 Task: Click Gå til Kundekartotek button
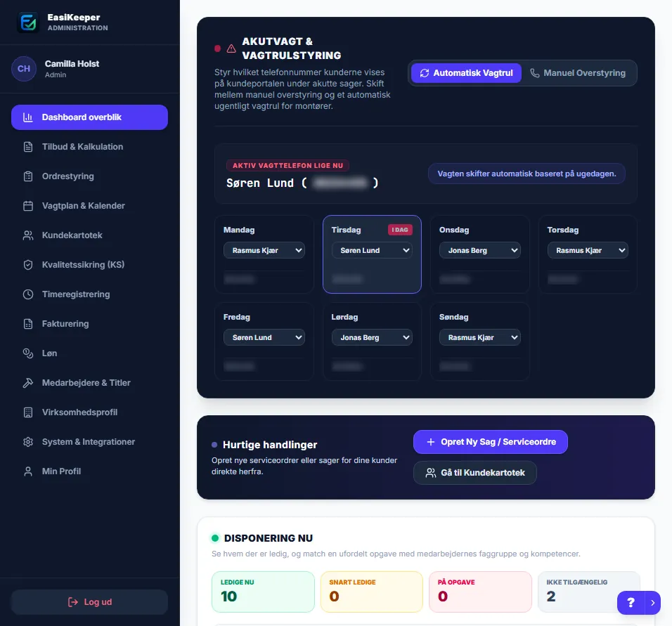tap(475, 473)
